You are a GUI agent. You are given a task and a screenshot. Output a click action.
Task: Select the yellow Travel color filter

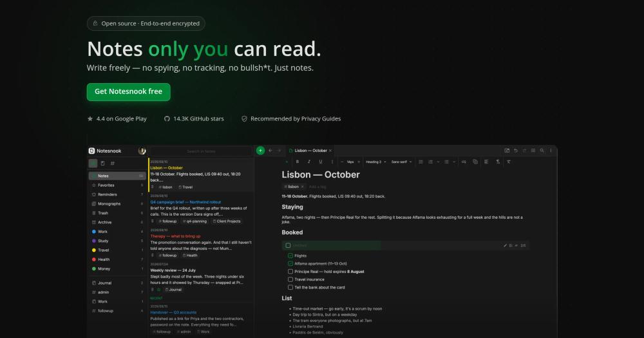[x=117, y=250]
